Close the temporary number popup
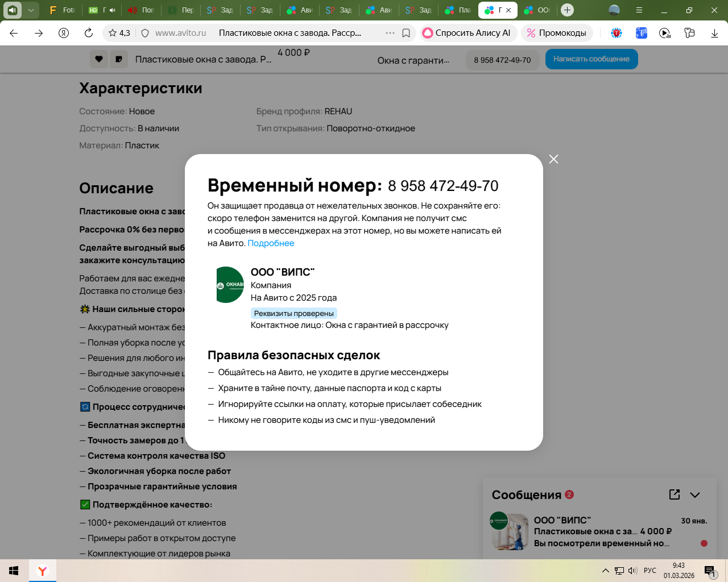This screenshot has height=582, width=728. point(553,159)
